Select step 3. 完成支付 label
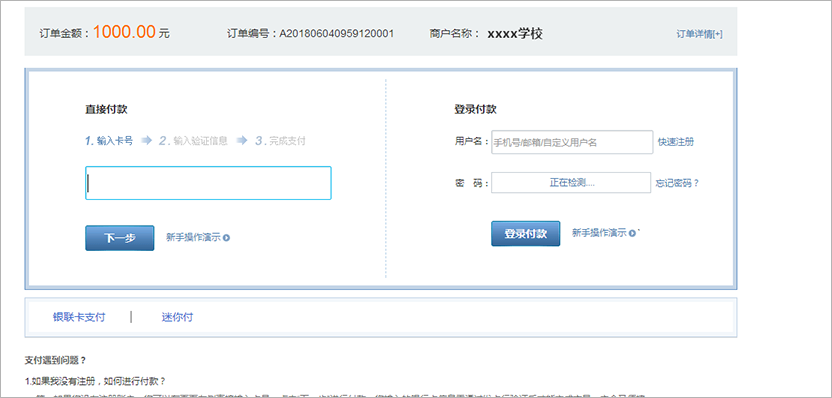The width and height of the screenshot is (832, 398). click(x=280, y=141)
